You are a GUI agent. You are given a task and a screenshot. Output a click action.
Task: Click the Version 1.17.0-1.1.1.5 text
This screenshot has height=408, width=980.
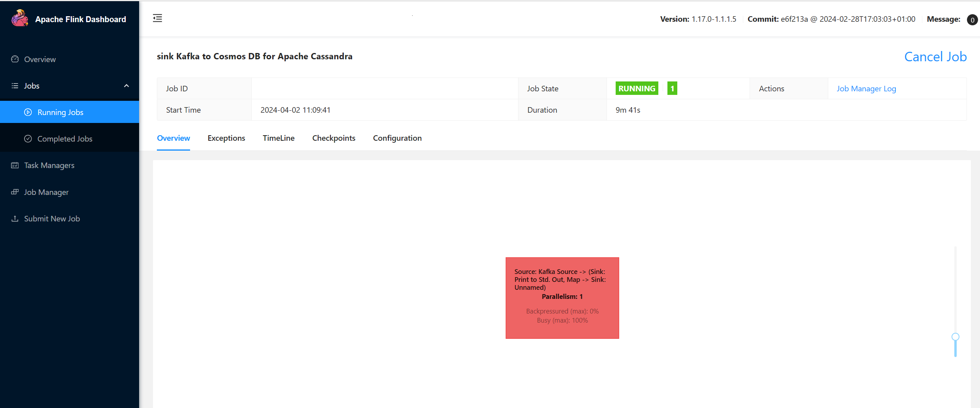point(698,19)
